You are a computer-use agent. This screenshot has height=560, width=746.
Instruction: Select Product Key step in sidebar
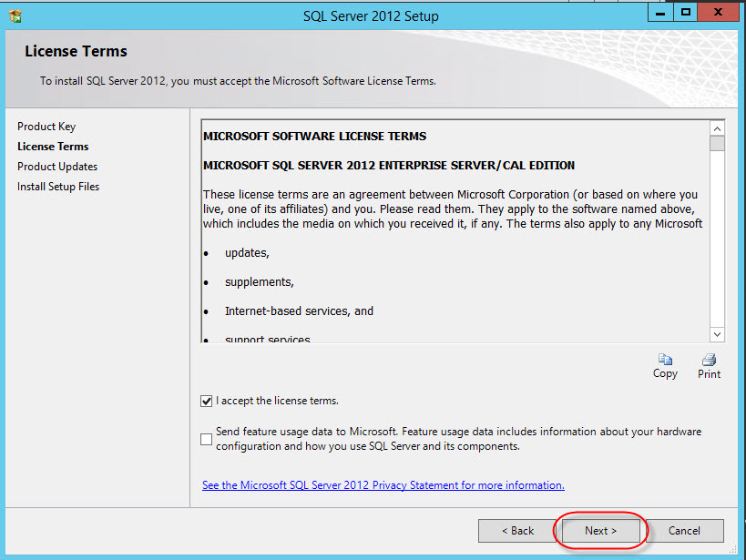46,127
